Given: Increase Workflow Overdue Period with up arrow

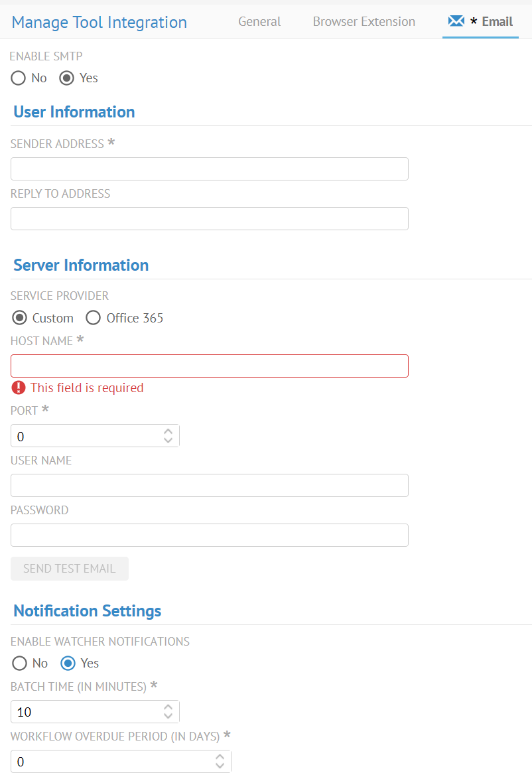Looking at the screenshot, I should tap(220, 757).
